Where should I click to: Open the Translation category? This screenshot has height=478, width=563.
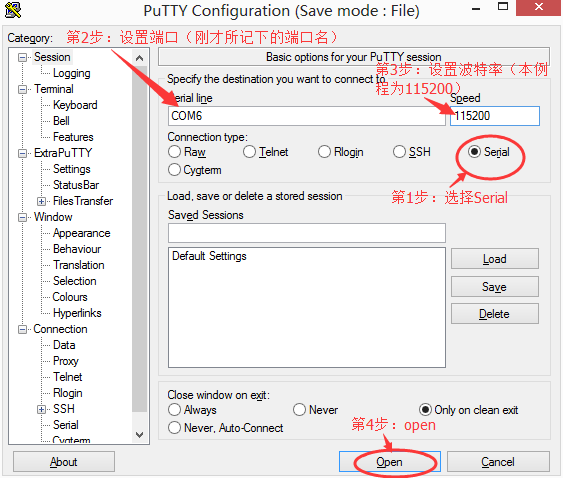(79, 265)
